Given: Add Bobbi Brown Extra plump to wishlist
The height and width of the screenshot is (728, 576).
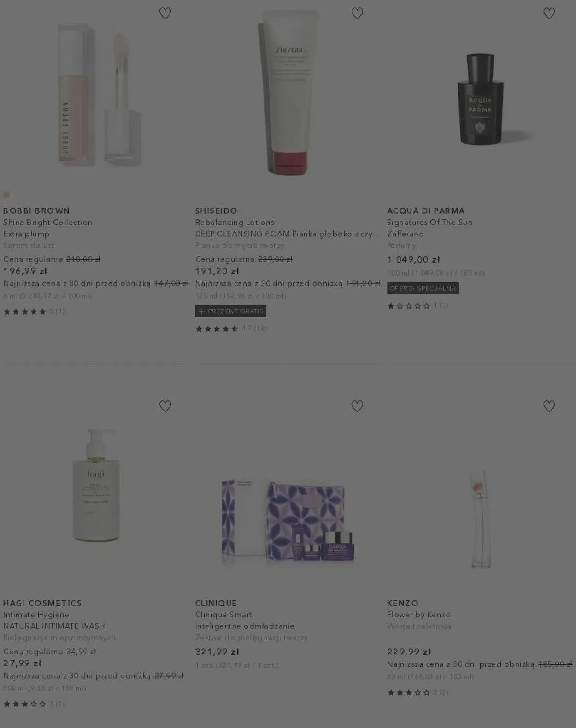Looking at the screenshot, I should [165, 13].
